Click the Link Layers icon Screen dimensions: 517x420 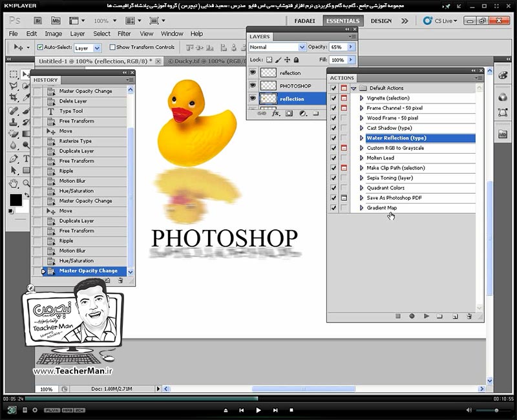pyautogui.click(x=262, y=114)
